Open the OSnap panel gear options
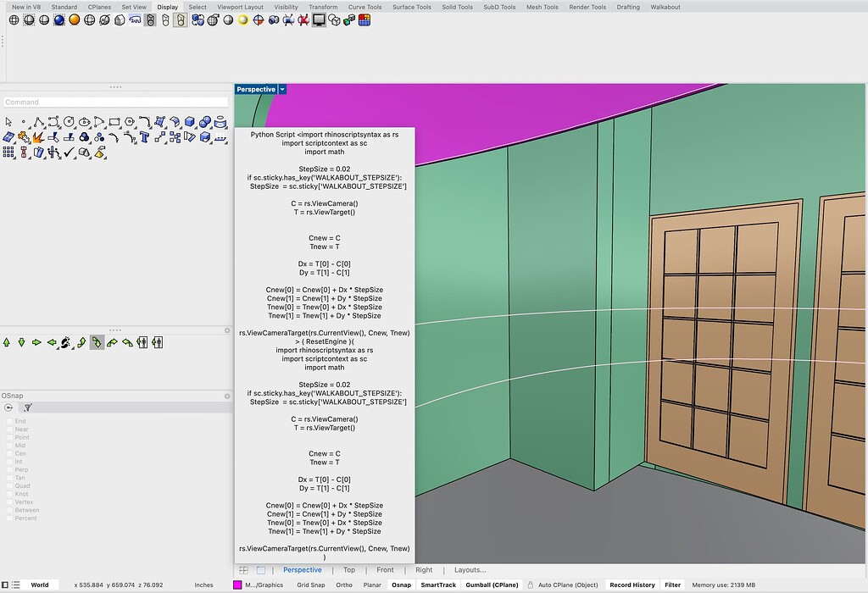Viewport: 868px width, 593px height. tap(227, 396)
